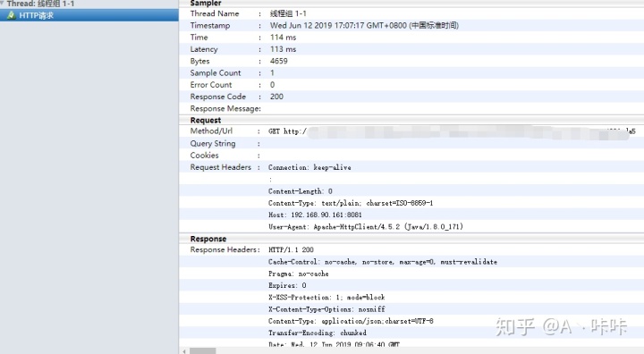The width and height of the screenshot is (644, 354).
Task: Click the Error Count label
Action: click(x=211, y=85)
